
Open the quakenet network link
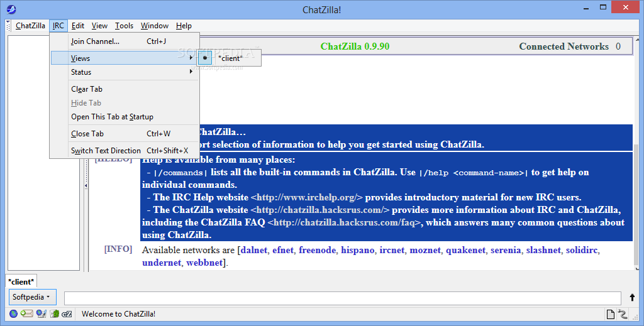click(466, 250)
